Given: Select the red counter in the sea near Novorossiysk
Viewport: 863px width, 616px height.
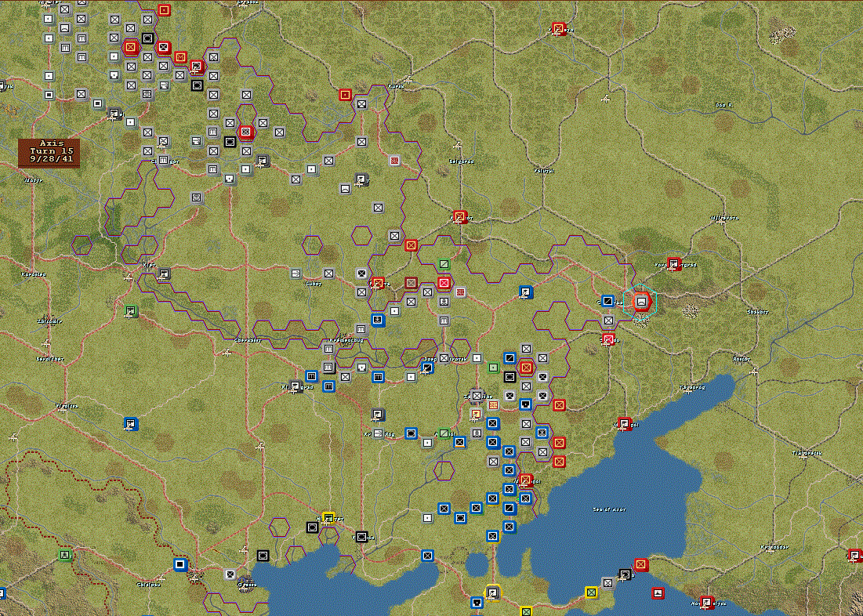Looking at the screenshot, I should 658,593.
